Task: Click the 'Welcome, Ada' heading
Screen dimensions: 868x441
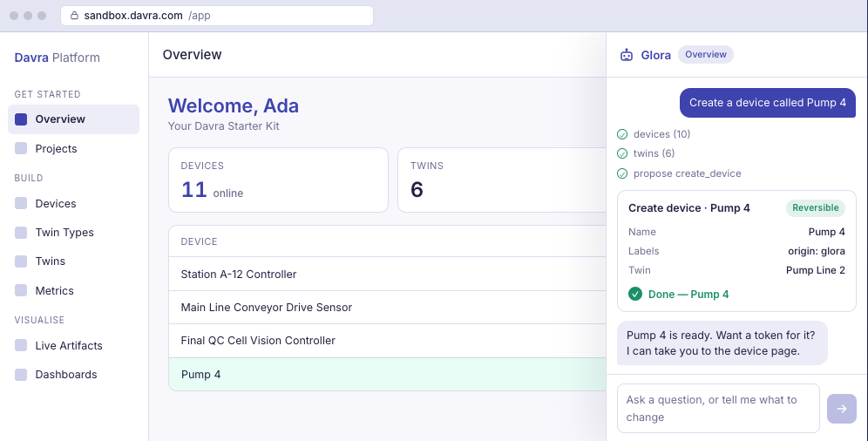Action: (233, 105)
